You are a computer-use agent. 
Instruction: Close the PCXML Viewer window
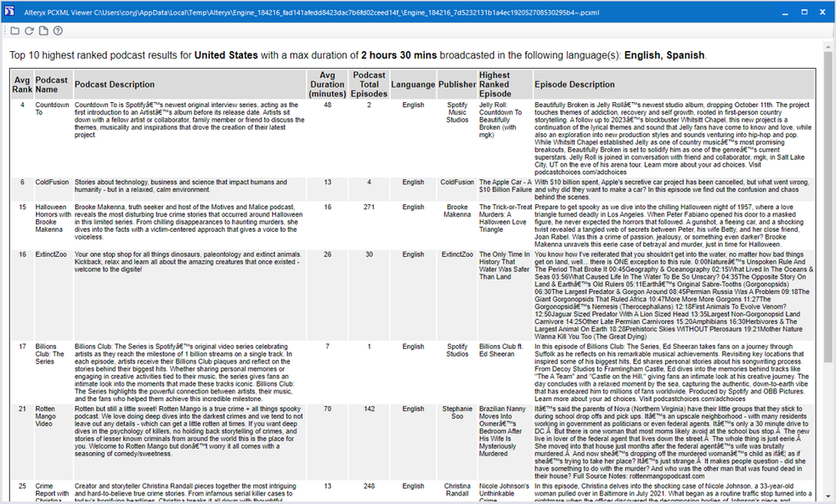point(823,13)
